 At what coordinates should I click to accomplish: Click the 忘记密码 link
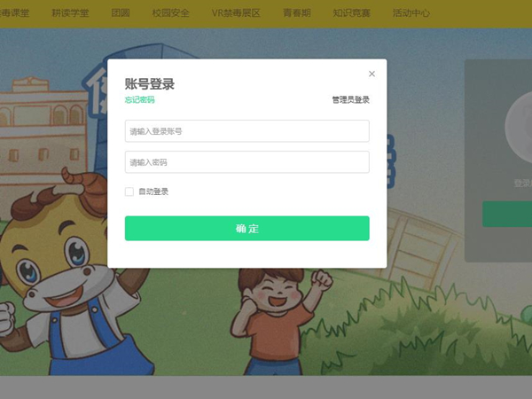click(x=139, y=99)
